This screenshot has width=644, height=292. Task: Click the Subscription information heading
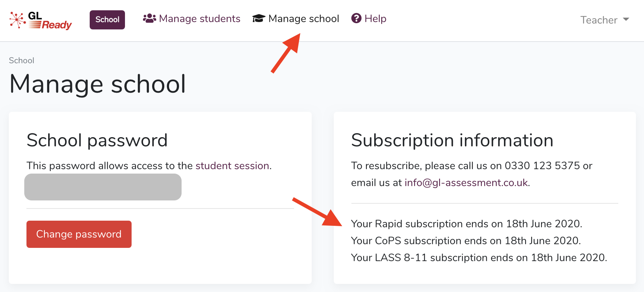tap(452, 140)
